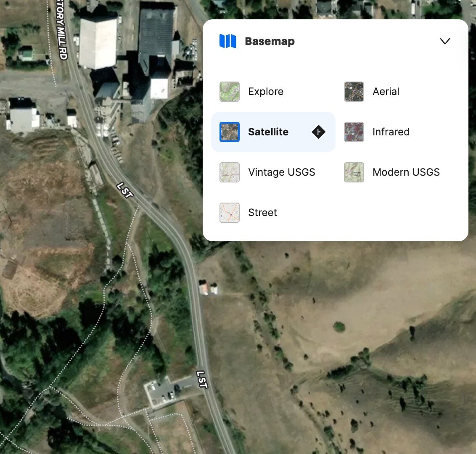Click the blue Basemap map icon

(x=227, y=41)
